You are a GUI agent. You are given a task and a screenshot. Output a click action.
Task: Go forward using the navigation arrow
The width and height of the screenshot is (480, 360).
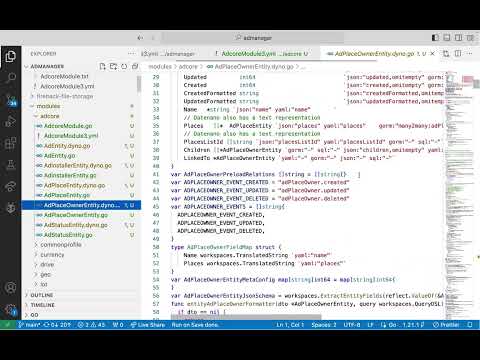click(153, 38)
